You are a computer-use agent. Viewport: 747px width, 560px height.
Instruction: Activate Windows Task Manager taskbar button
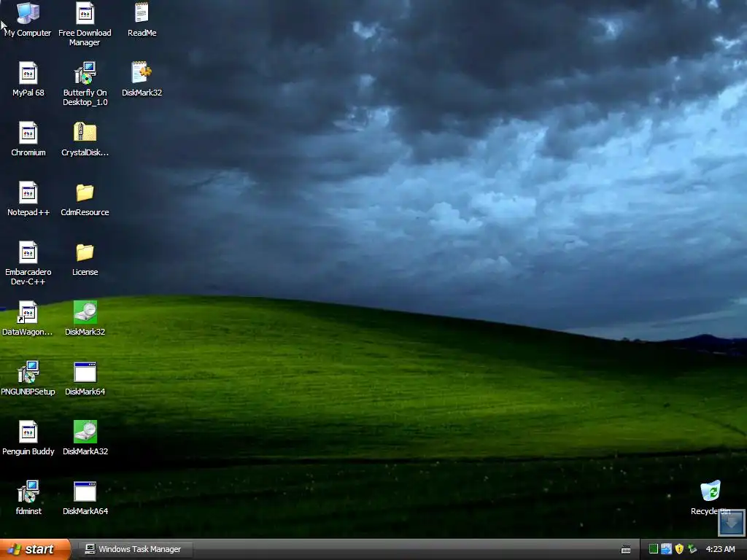(x=135, y=549)
